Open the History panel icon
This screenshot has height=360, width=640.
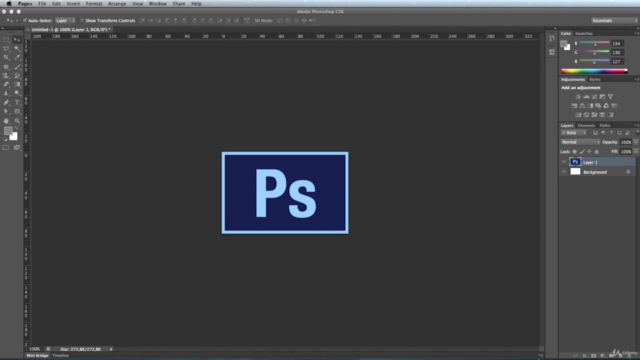tap(552, 38)
